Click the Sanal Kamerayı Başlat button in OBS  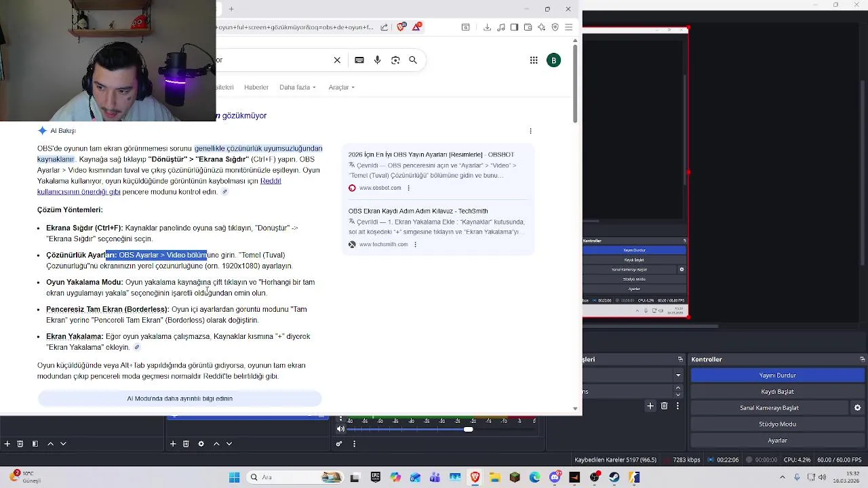point(769,408)
